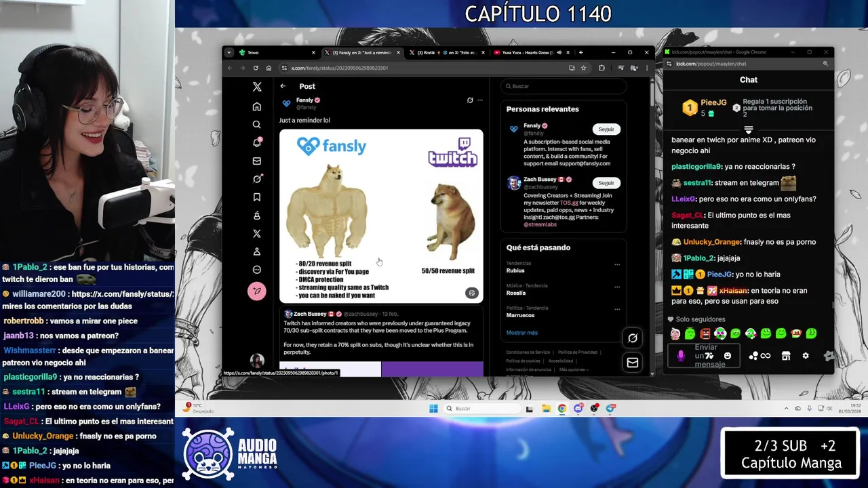This screenshot has width=868, height=488.
Task: Open X direct messages envelope icon
Action: 257,161
